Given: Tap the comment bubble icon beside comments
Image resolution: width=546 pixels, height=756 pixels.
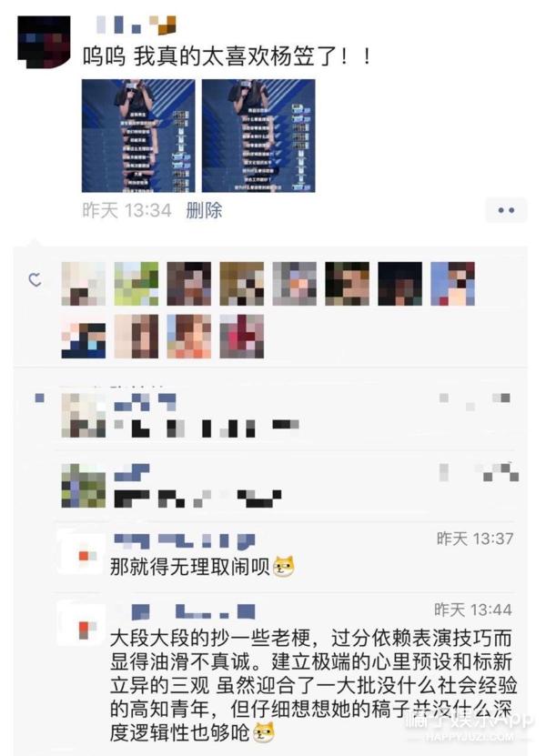Looking at the screenshot, I should [39, 398].
